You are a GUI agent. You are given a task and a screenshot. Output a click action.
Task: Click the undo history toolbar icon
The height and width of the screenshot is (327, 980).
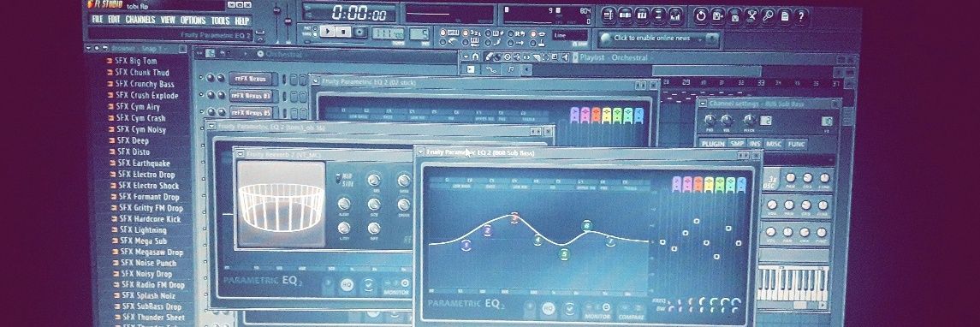click(701, 15)
